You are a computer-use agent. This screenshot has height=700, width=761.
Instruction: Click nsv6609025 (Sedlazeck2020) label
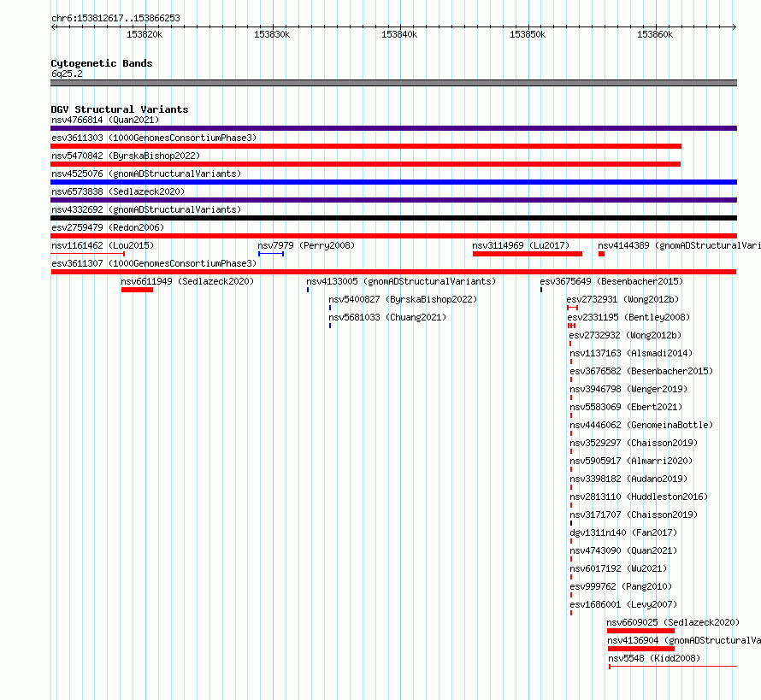[x=673, y=622]
